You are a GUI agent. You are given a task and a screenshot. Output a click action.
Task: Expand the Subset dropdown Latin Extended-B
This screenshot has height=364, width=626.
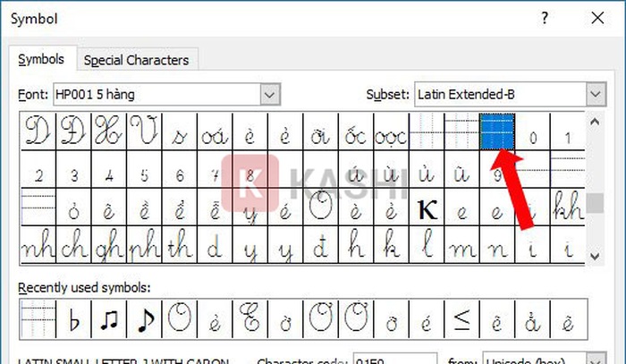596,94
